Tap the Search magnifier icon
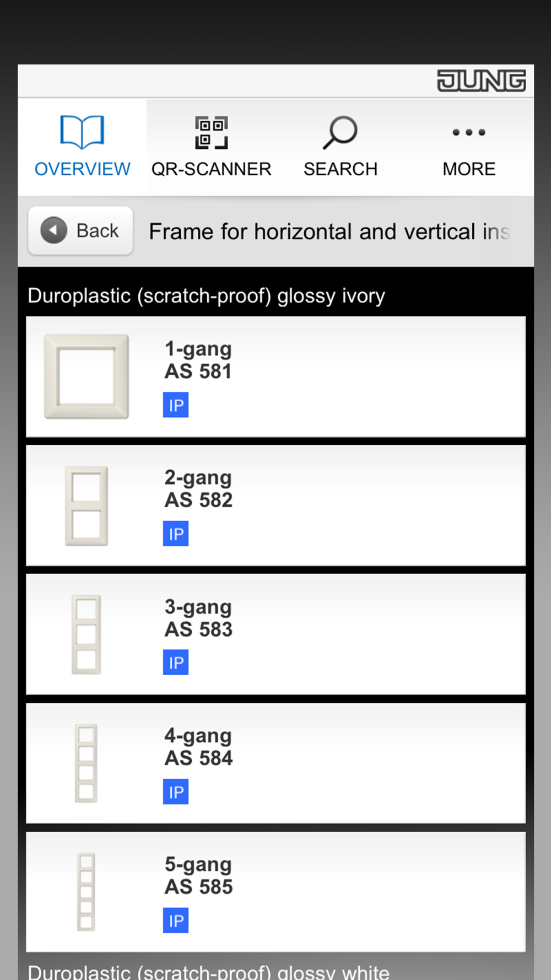551x980 pixels. click(340, 132)
